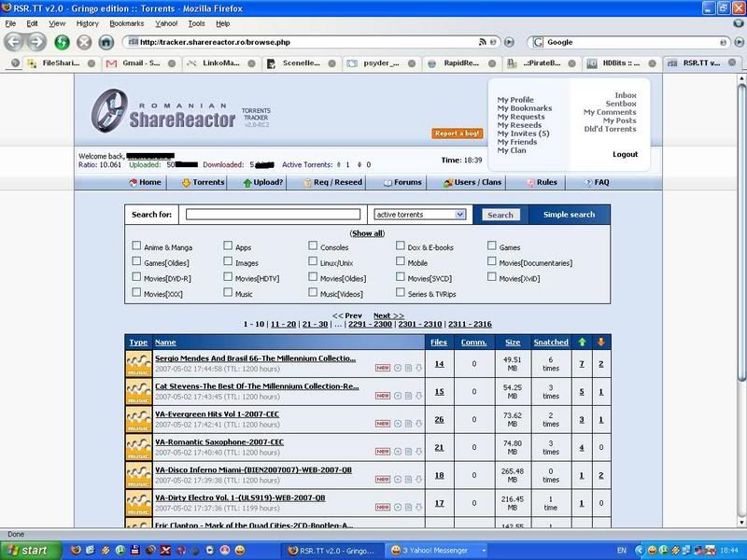This screenshot has height=560, width=747.
Task: Open the Inbox link
Action: [x=625, y=95]
